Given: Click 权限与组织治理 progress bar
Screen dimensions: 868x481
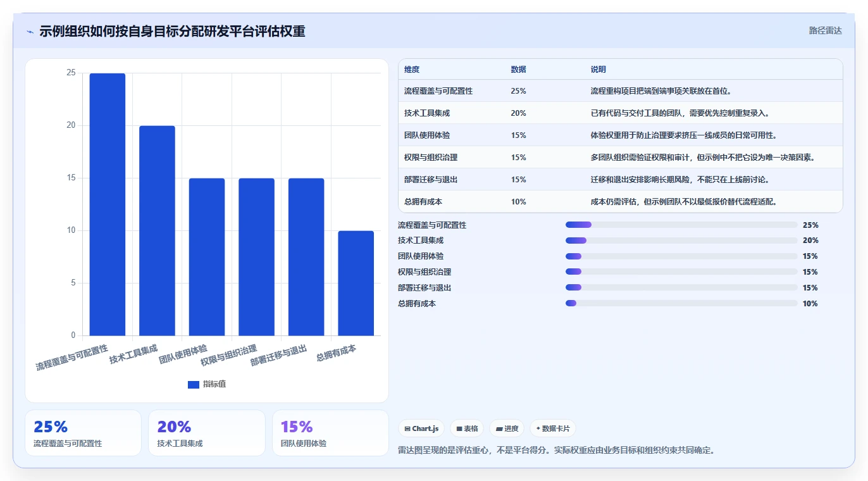Looking at the screenshot, I should click(x=681, y=272).
